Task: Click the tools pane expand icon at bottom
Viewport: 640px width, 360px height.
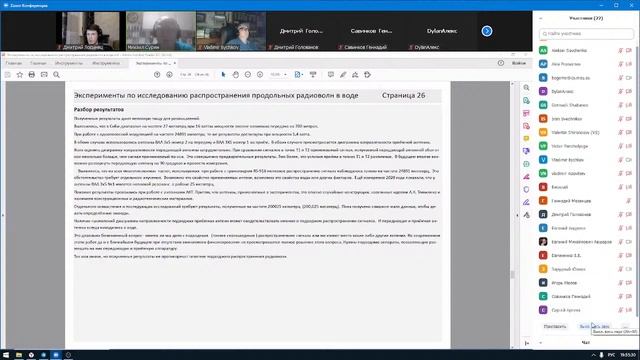Action: 527,343
